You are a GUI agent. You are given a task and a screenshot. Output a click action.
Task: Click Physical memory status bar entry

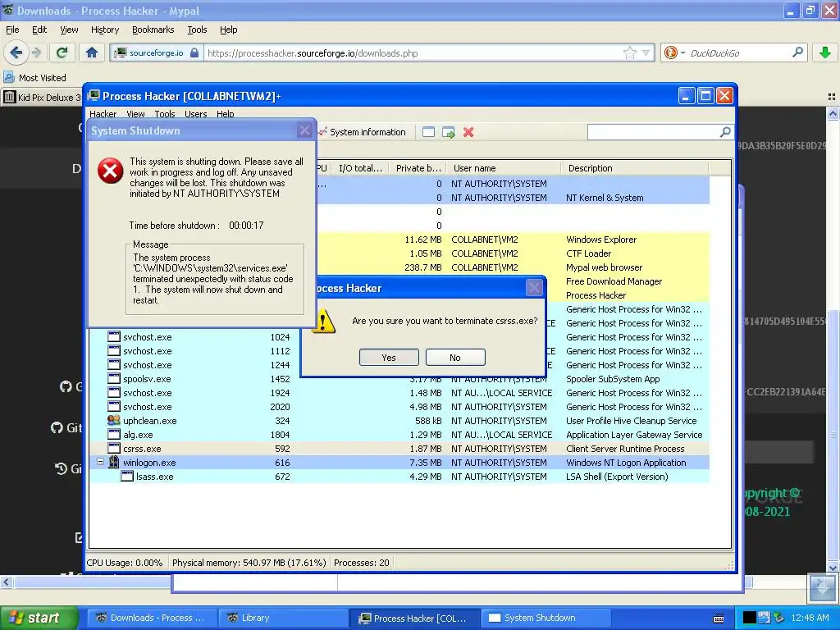tap(249, 563)
